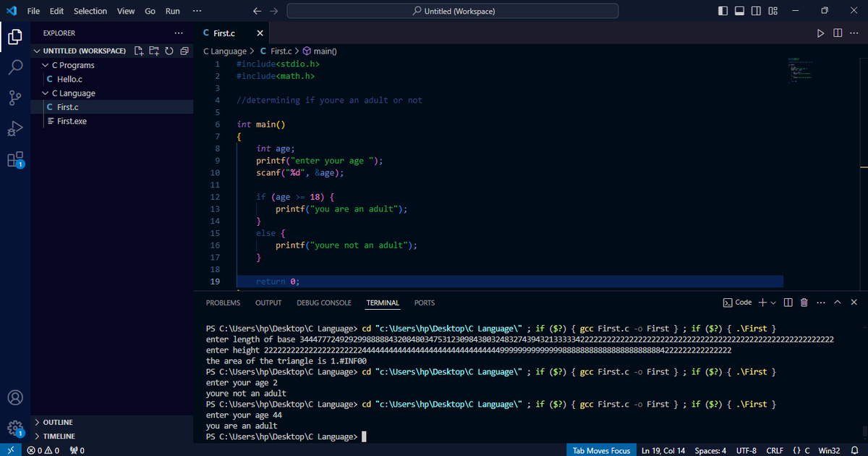Open the Go menu
Image resolution: width=868 pixels, height=456 pixels.
[150, 12]
